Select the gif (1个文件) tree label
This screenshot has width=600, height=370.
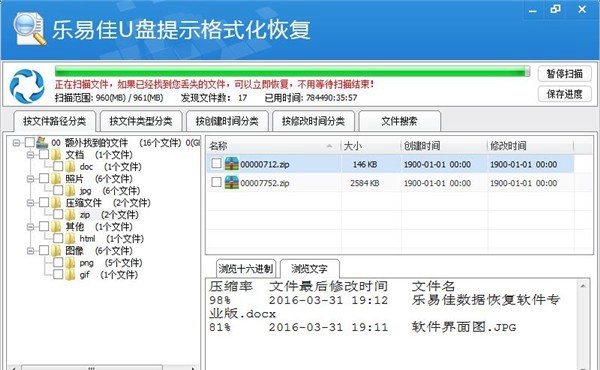pyautogui.click(x=109, y=275)
